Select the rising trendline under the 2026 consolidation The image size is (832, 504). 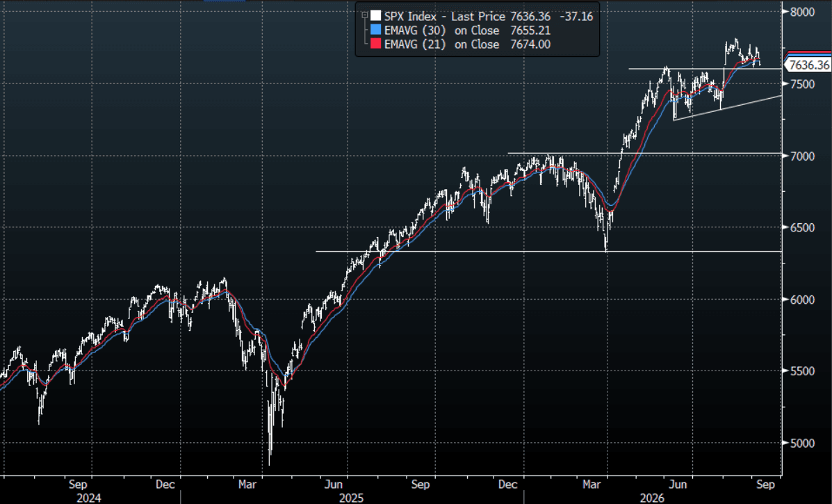point(727,108)
